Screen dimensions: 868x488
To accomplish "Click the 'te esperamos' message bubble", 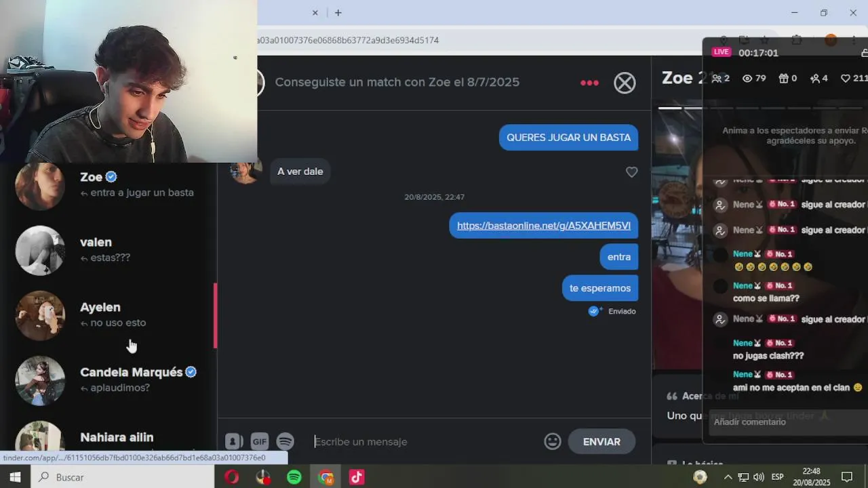I will pyautogui.click(x=600, y=288).
